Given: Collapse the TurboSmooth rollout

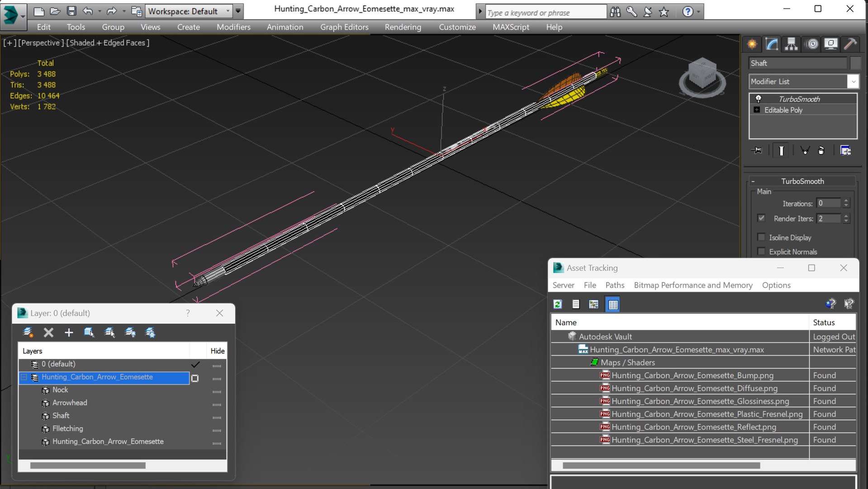Looking at the screenshot, I should click(x=753, y=181).
